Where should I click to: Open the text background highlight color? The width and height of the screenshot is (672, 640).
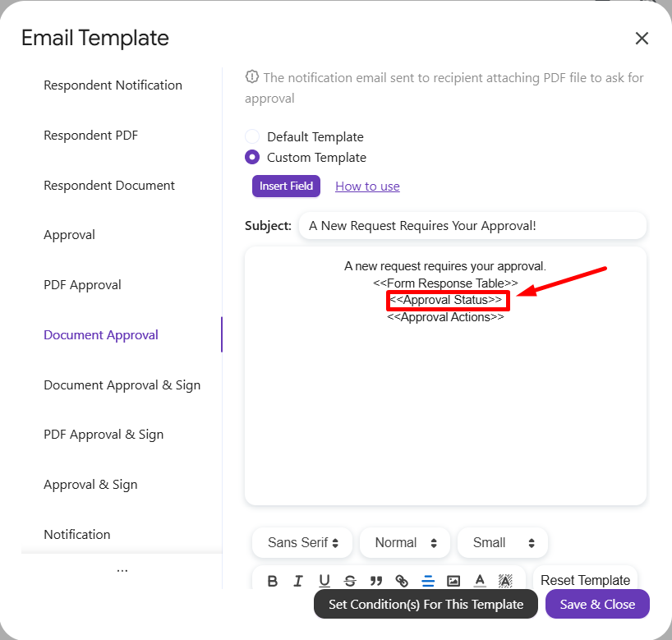tap(505, 581)
